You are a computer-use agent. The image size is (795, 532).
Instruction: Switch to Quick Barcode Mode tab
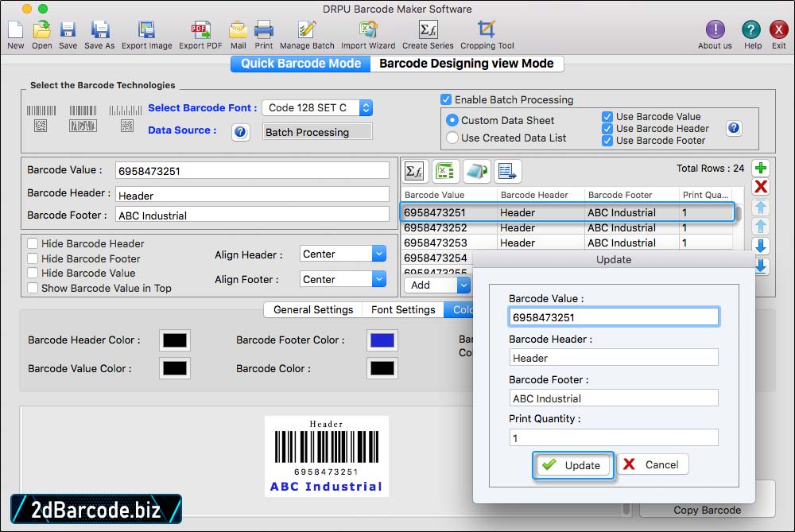[x=301, y=64]
